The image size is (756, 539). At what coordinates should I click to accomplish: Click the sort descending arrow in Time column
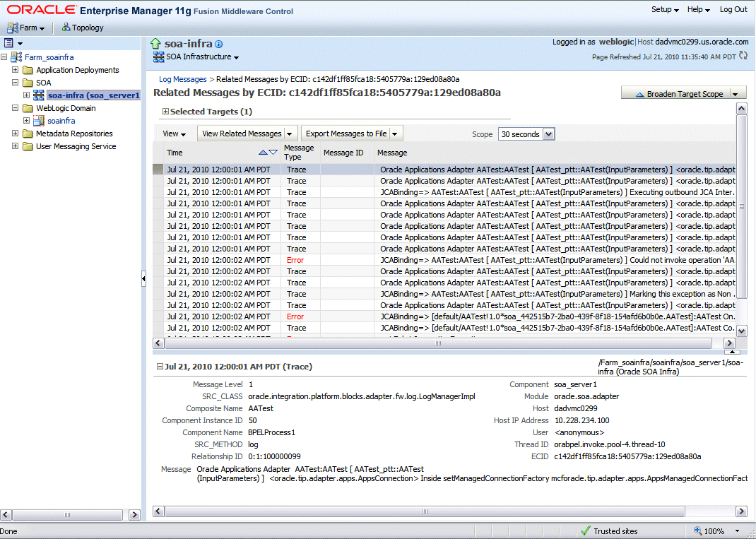(273, 153)
